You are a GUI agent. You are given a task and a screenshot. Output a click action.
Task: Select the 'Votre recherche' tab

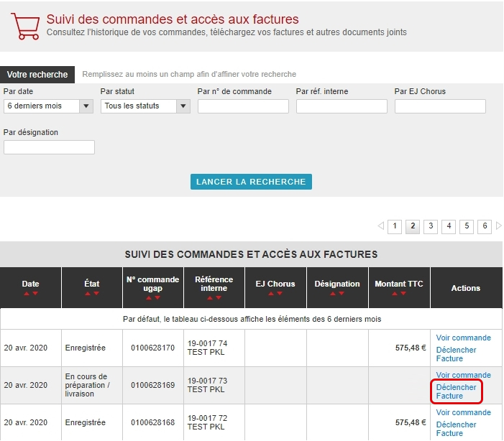pos(37,75)
